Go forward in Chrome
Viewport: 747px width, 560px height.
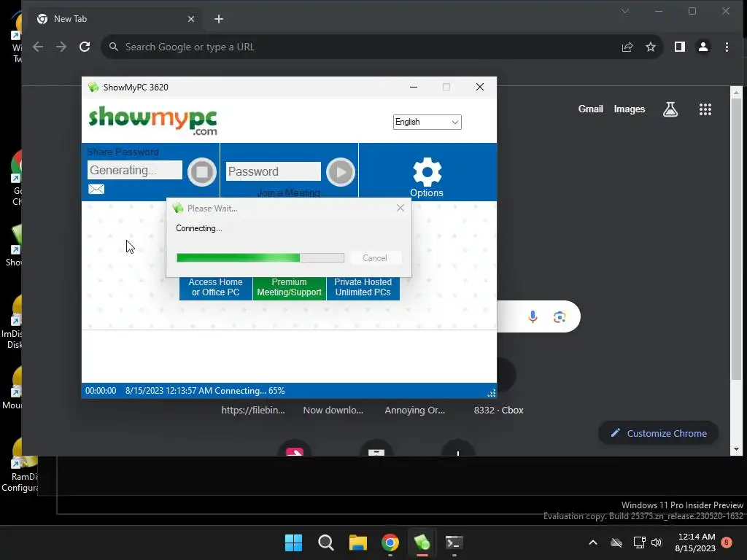click(61, 47)
